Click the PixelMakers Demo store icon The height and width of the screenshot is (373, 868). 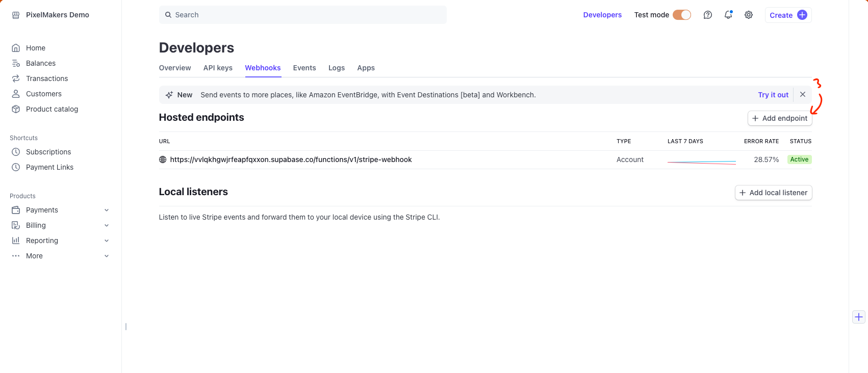point(16,15)
